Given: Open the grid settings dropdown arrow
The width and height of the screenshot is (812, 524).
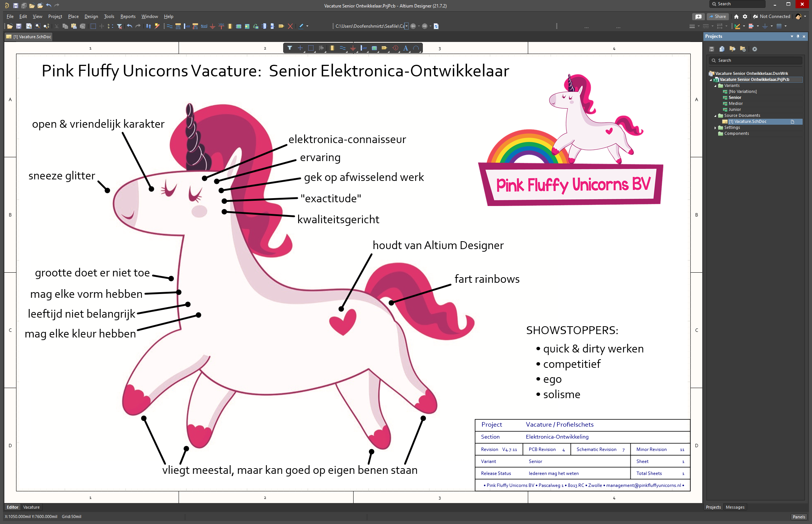Looking at the screenshot, I should pyautogui.click(x=785, y=26).
